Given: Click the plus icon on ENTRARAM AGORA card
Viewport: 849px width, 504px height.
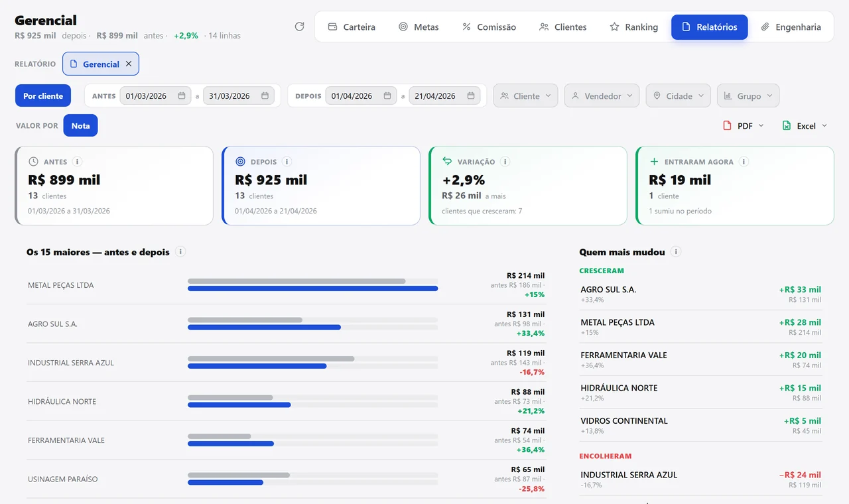Looking at the screenshot, I should click(654, 161).
